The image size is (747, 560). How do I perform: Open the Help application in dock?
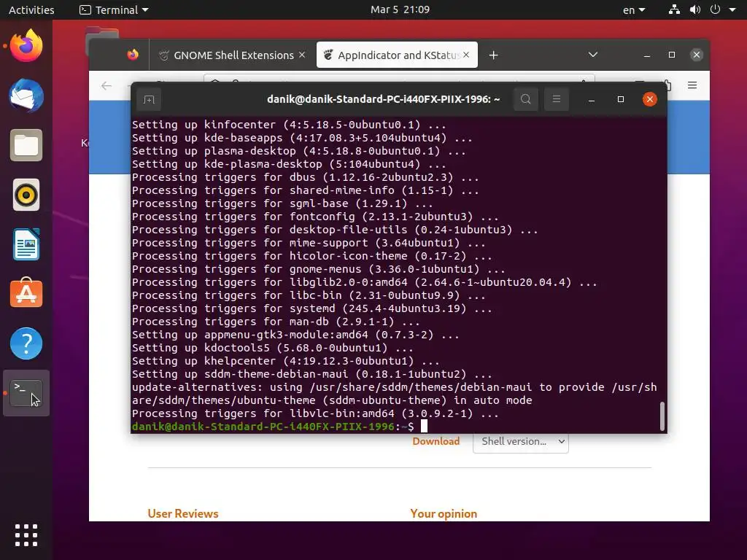(x=26, y=343)
